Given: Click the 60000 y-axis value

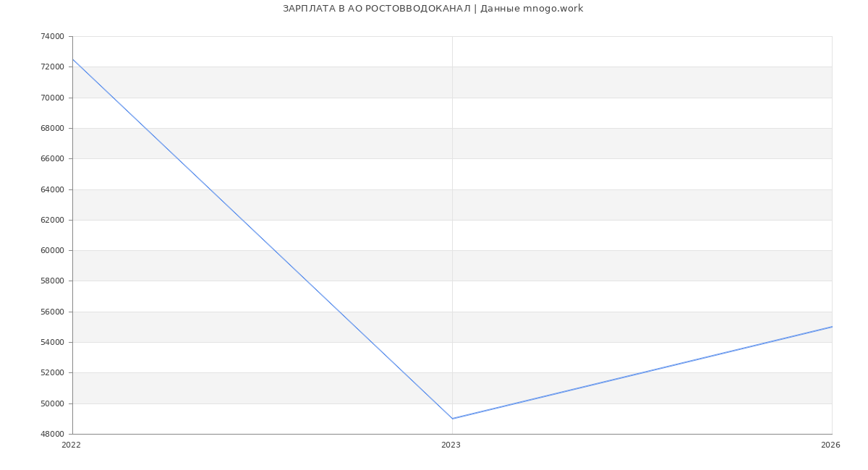Looking at the screenshot, I should (52, 250).
